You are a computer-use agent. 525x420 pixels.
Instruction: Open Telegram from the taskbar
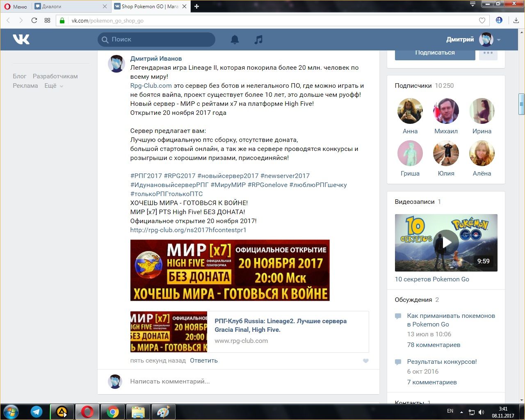(37, 412)
